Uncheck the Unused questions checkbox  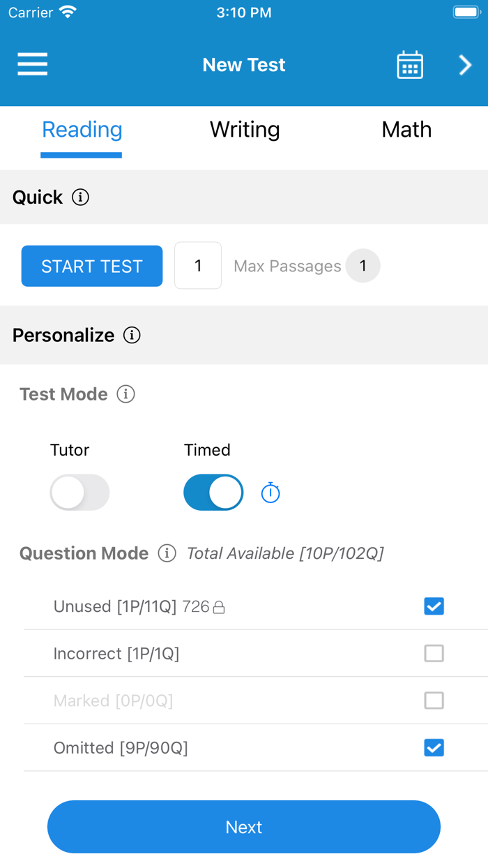tap(434, 606)
